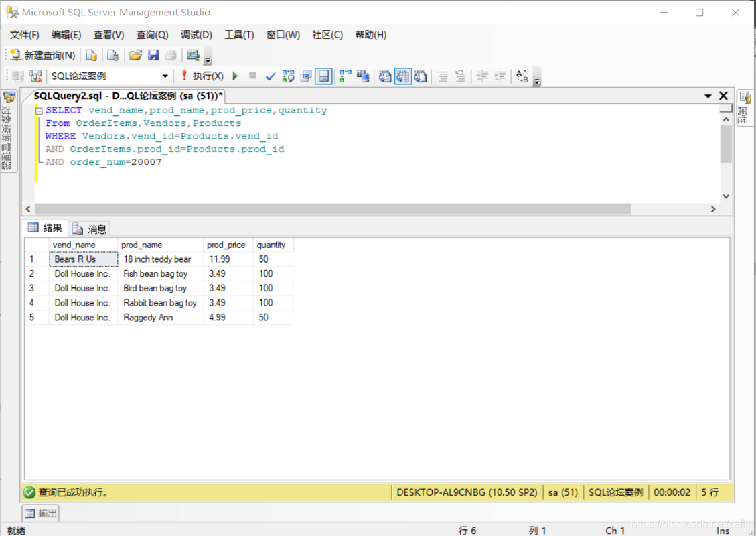The width and height of the screenshot is (756, 536).
Task: Open the 调试(D) menu
Action: [196, 35]
